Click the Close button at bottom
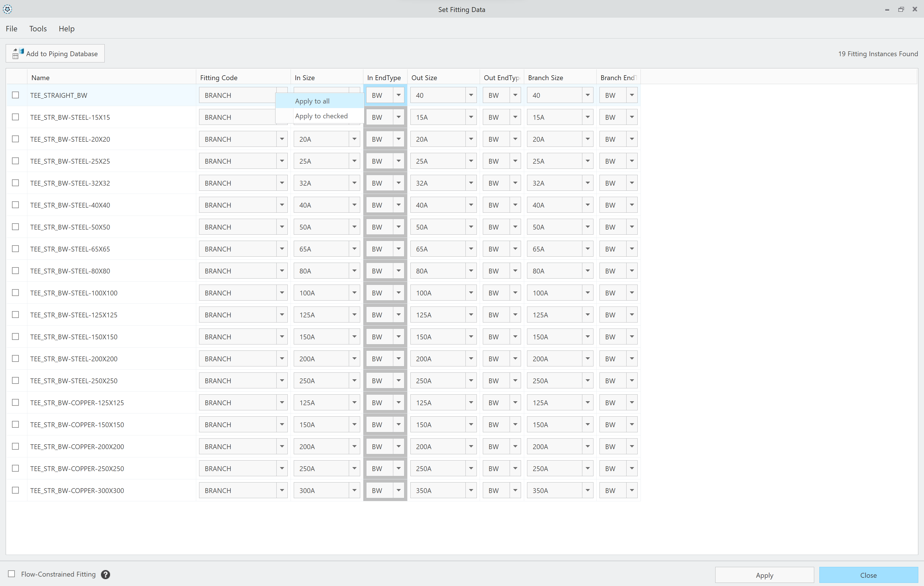The width and height of the screenshot is (924, 586). coord(868,575)
